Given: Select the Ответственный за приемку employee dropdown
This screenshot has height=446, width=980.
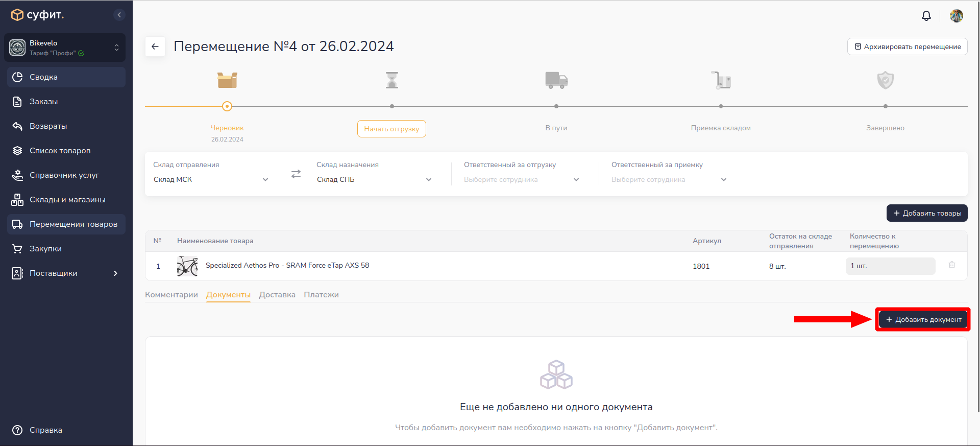Looking at the screenshot, I should point(669,179).
